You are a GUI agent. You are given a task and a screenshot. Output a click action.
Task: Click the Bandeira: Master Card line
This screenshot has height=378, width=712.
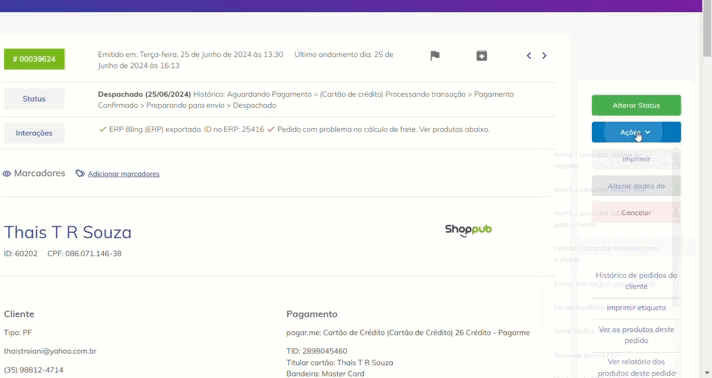point(325,374)
